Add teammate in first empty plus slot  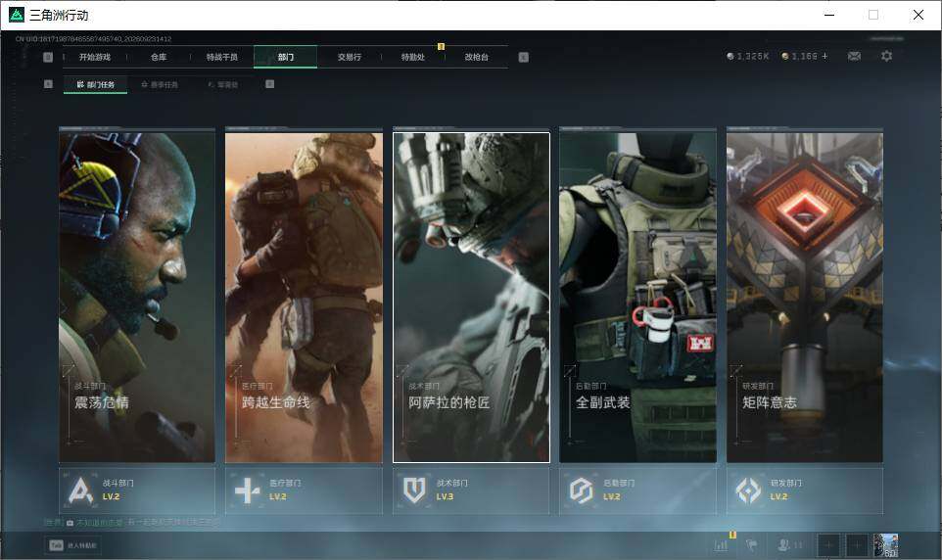pos(827,545)
